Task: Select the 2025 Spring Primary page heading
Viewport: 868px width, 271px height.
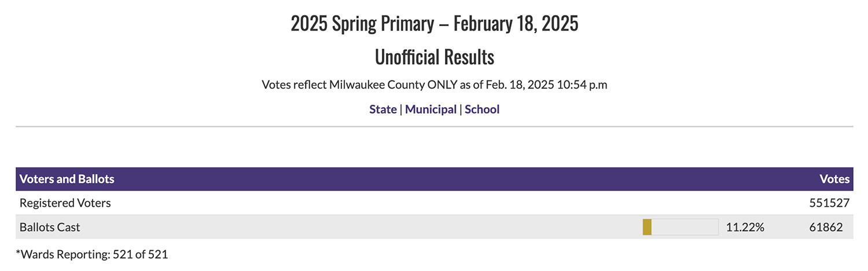Action: (x=435, y=24)
